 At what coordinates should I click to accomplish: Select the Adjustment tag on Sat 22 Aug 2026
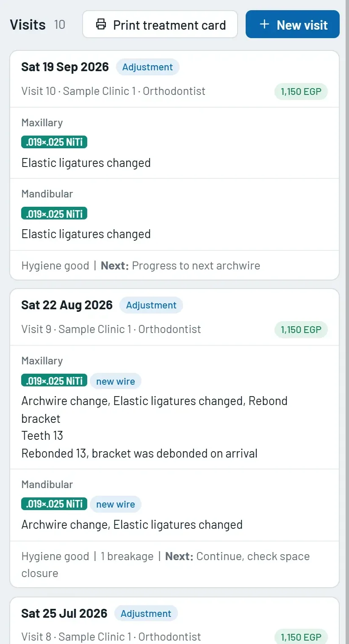pos(151,305)
